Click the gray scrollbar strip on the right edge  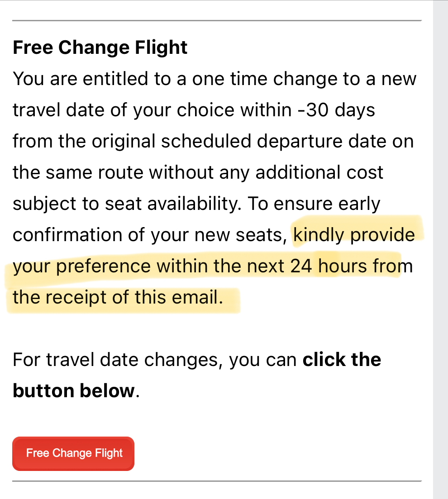click(441, 250)
